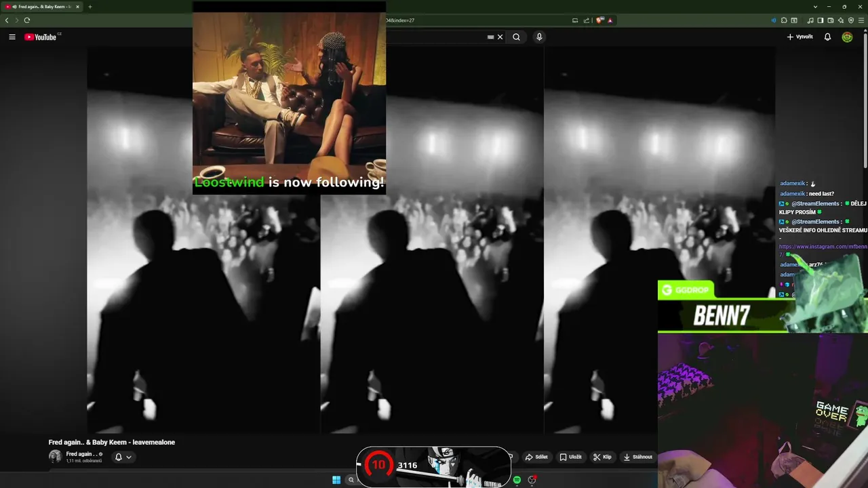Screen dimensions: 868x488
Task: Open the instagram.com link in chat
Action: 823,247
